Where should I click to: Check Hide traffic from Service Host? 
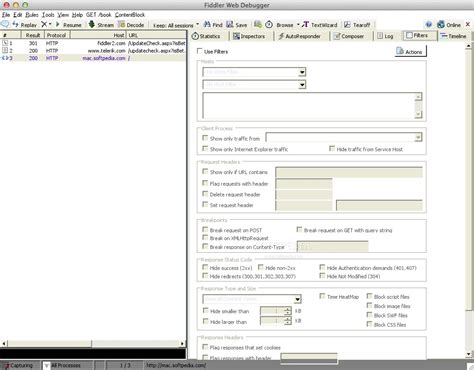(x=332, y=148)
